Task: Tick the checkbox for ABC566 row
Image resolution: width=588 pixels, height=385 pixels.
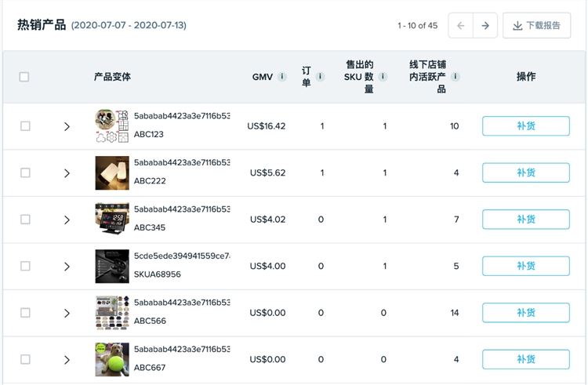Action: click(25, 313)
